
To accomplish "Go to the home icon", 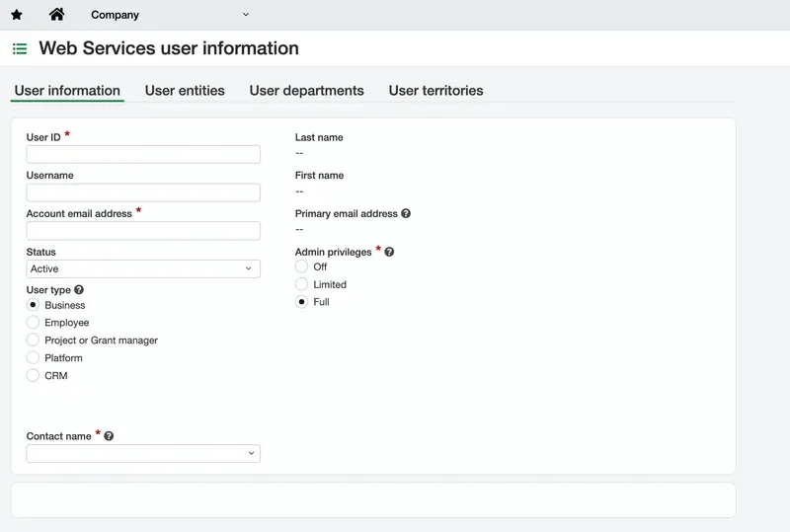I will (56, 14).
